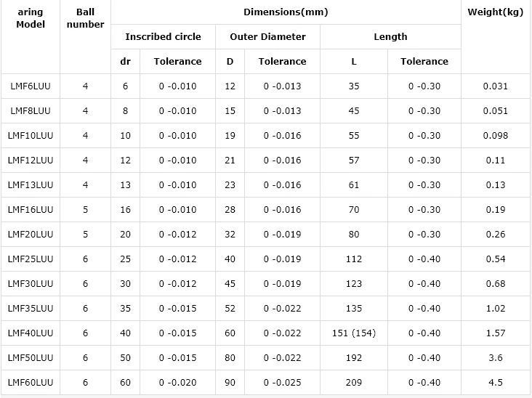This screenshot has height=398, width=532.
Task: Click the LMF30LUU row label
Action: point(31,284)
